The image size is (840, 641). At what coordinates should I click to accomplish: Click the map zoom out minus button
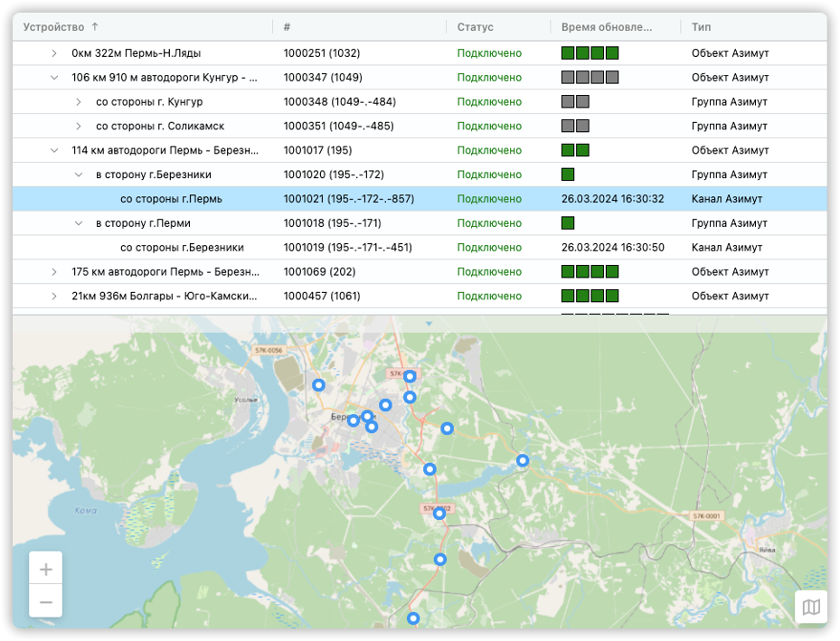46,602
